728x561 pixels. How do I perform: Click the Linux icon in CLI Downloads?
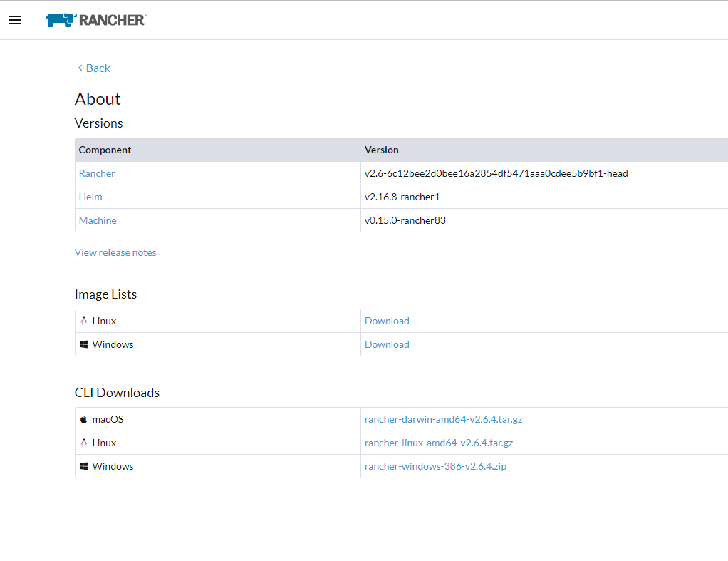[83, 443]
